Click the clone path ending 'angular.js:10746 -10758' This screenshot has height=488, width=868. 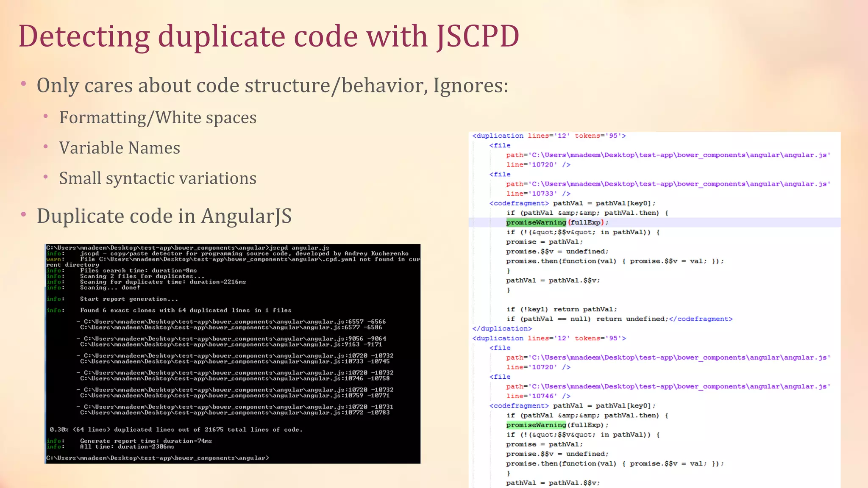tap(235, 378)
